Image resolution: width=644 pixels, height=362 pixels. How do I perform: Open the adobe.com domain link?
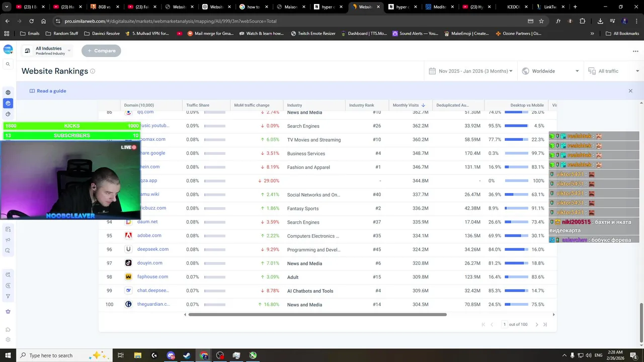[x=149, y=235]
